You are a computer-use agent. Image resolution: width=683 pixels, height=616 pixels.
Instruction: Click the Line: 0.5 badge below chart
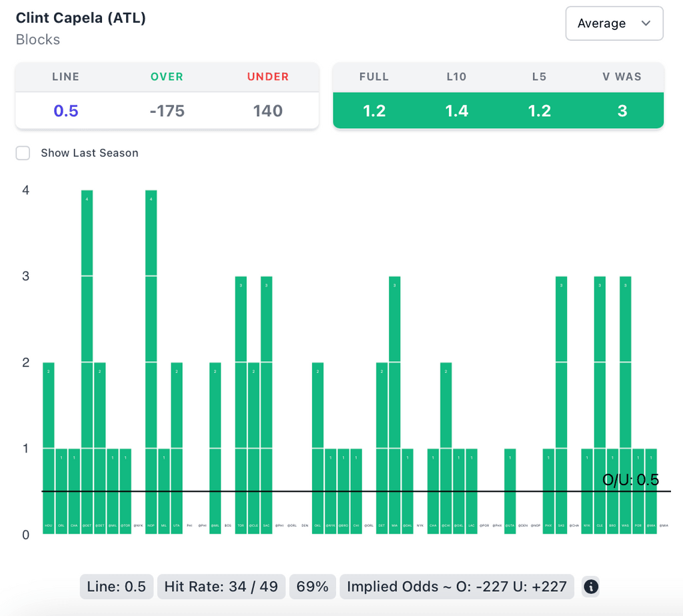(x=117, y=587)
